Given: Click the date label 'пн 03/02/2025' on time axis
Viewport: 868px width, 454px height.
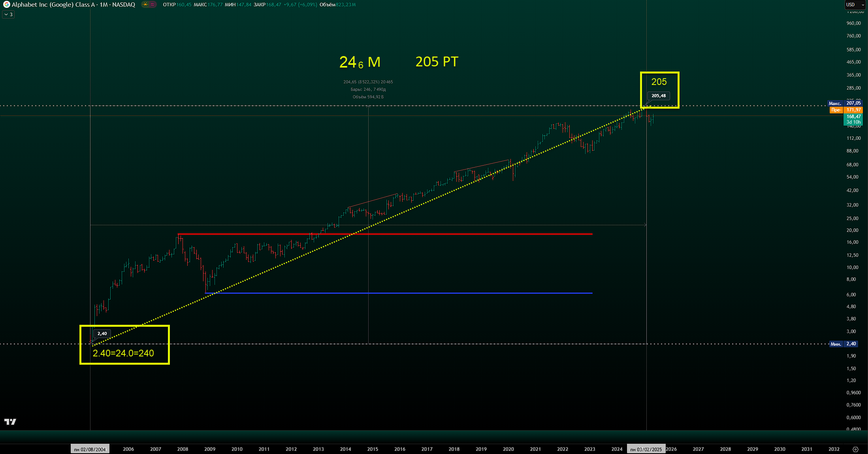Looking at the screenshot, I should [x=646, y=449].
